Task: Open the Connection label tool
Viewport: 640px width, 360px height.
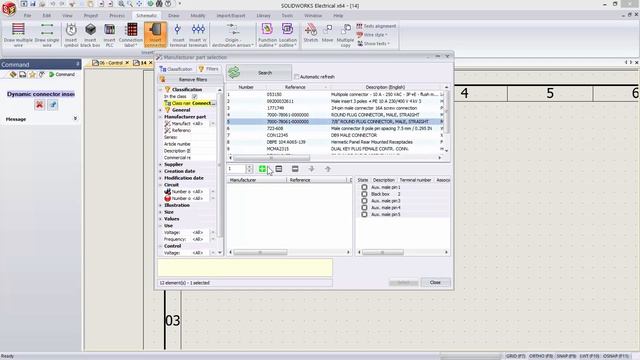Action: coord(131,35)
